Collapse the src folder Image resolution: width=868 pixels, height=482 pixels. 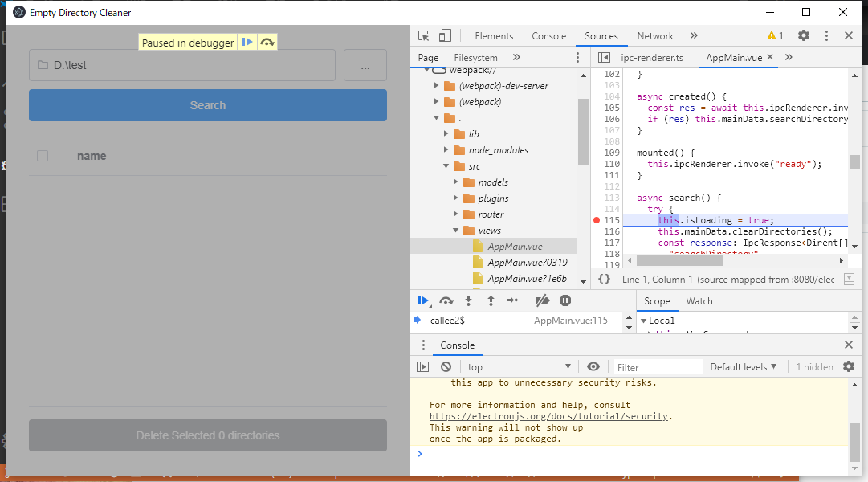click(446, 166)
